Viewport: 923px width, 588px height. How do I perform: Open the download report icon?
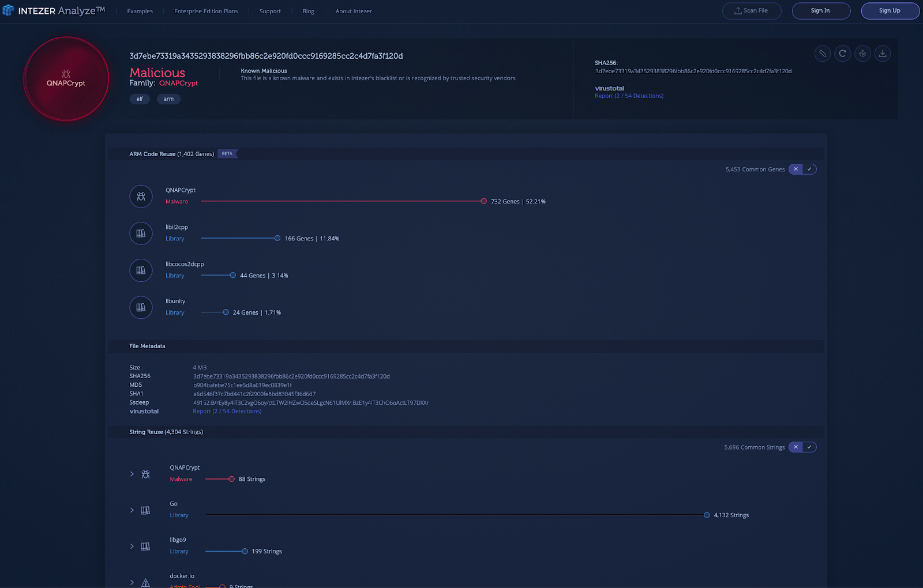883,53
